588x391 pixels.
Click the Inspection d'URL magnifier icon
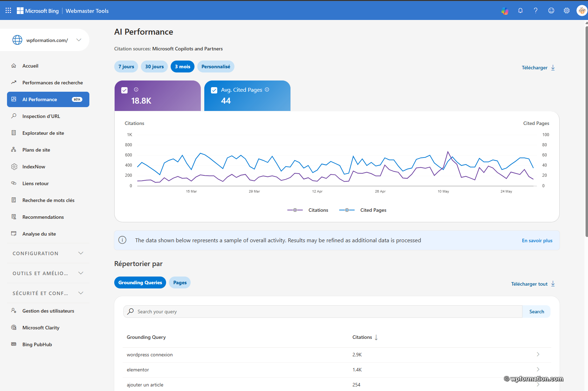[14, 116]
